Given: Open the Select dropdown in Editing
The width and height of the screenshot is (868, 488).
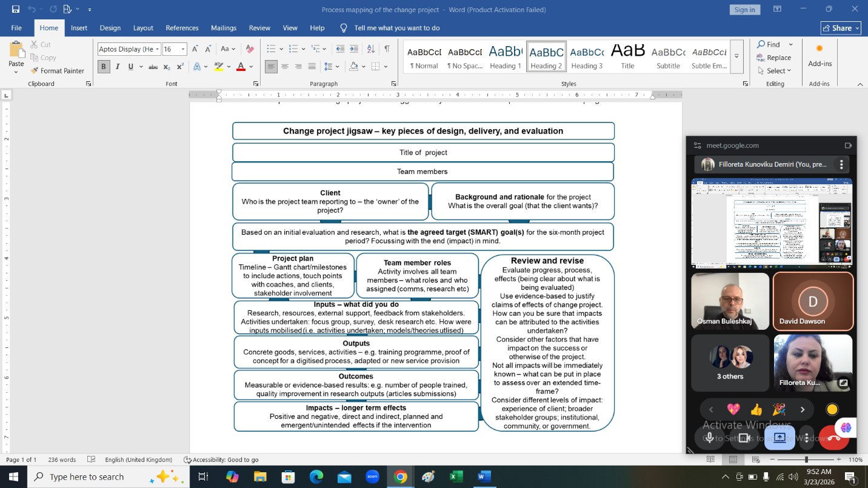Looking at the screenshot, I should (774, 71).
